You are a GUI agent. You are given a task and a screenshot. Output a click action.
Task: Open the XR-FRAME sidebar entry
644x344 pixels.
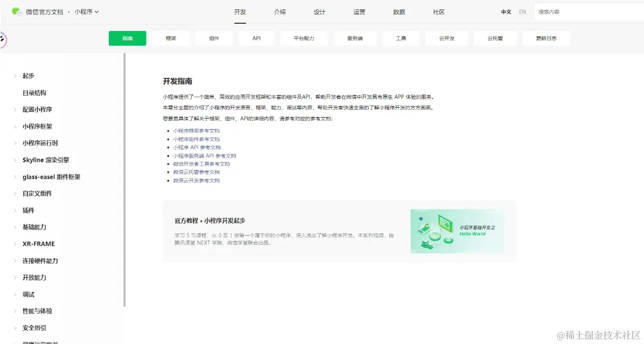coord(38,244)
